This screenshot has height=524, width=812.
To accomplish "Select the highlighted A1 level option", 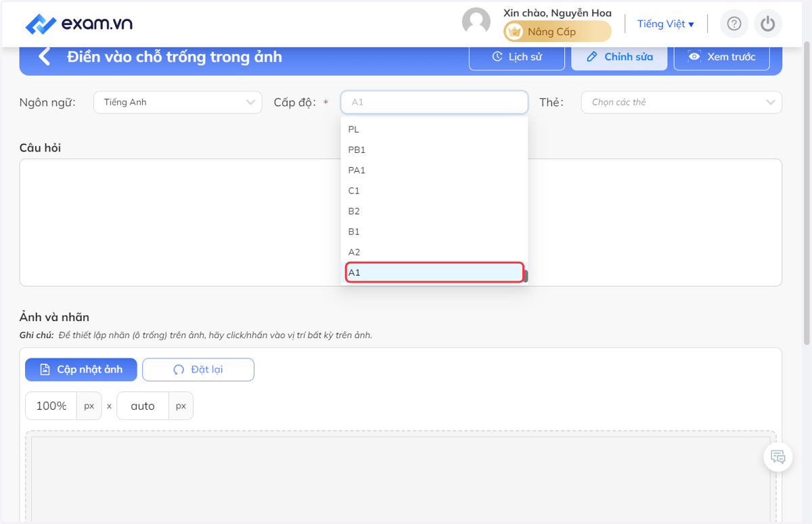I will (434, 272).
